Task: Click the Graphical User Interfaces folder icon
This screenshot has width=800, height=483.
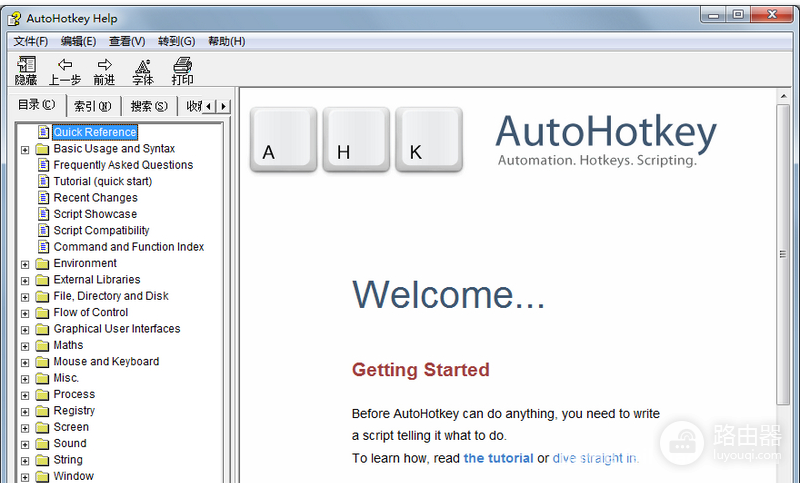Action: pyautogui.click(x=42, y=329)
